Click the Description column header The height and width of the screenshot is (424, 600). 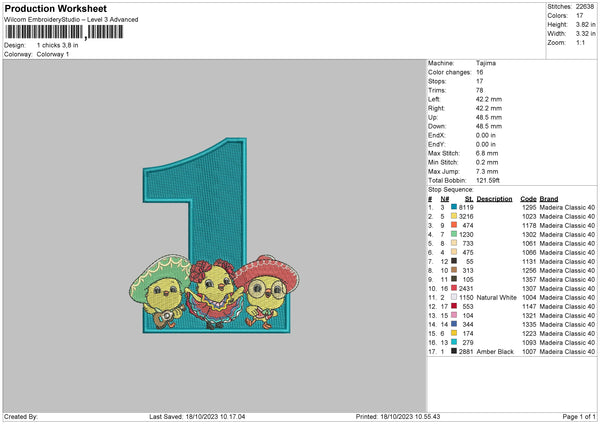(494, 198)
